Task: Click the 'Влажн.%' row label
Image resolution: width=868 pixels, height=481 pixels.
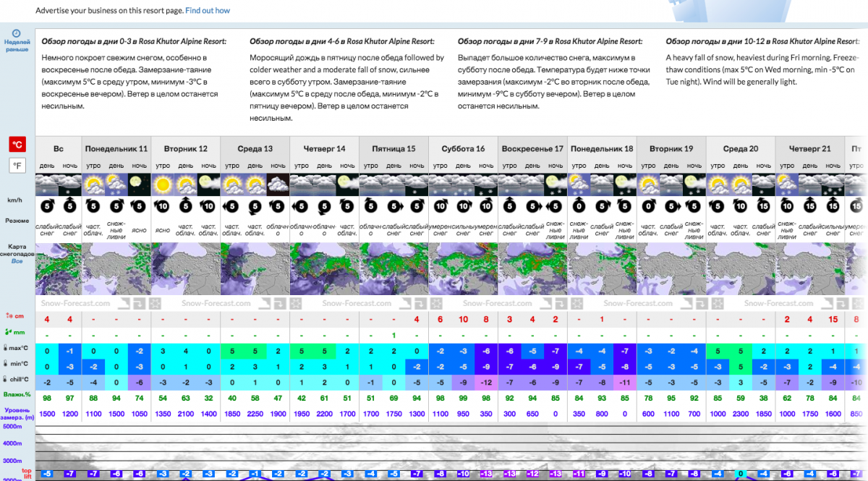Action: [x=17, y=394]
